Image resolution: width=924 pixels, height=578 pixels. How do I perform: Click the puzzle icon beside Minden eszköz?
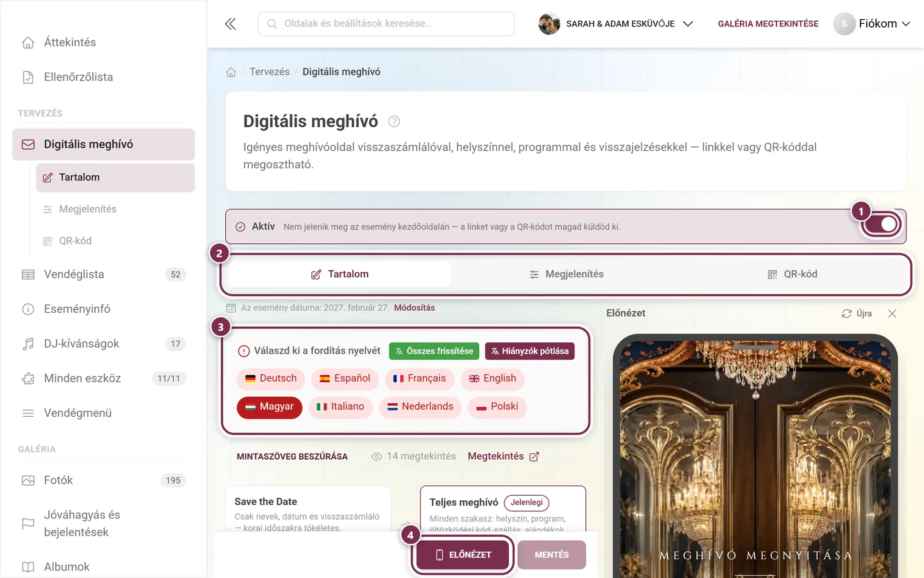point(28,378)
